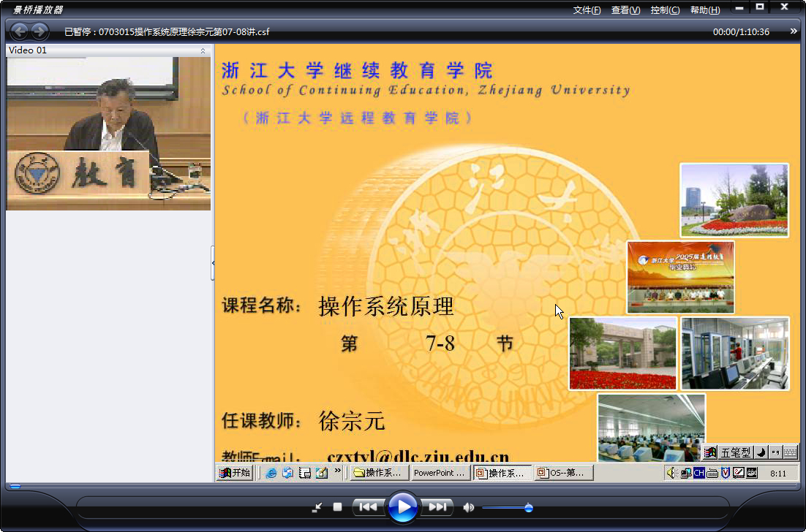Click the back arrow navigation button

coord(20,31)
